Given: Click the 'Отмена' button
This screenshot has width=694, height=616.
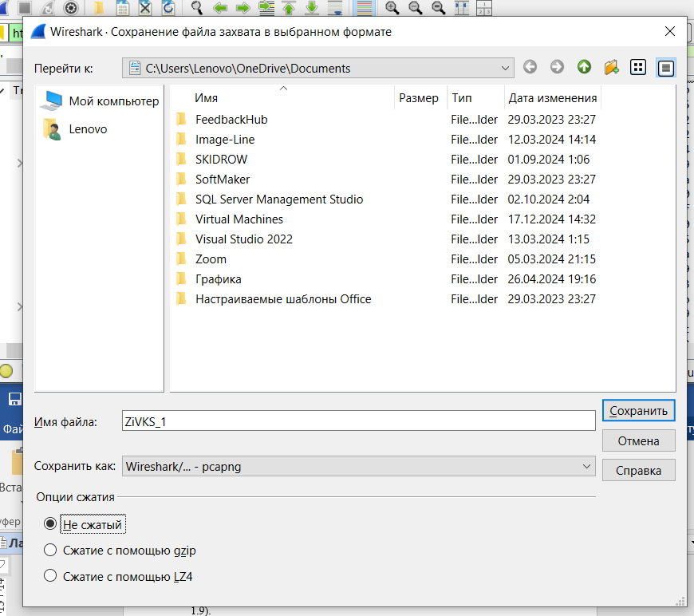Looking at the screenshot, I should (638, 440).
